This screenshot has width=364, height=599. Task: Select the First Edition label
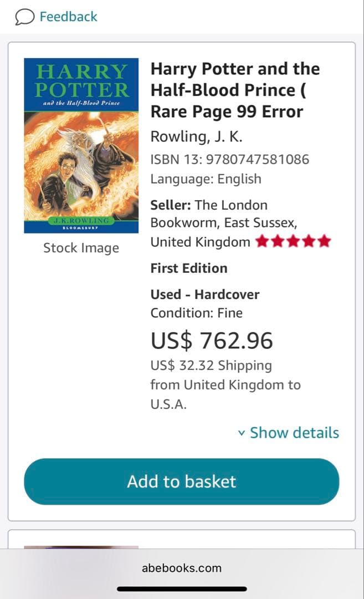coord(188,268)
